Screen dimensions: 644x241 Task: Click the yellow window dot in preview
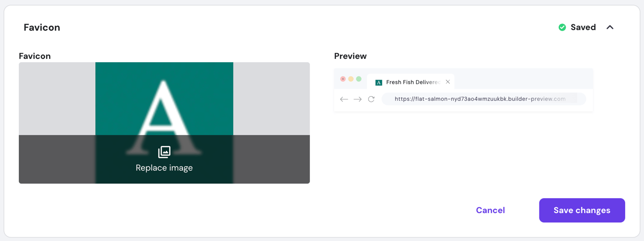pyautogui.click(x=351, y=79)
